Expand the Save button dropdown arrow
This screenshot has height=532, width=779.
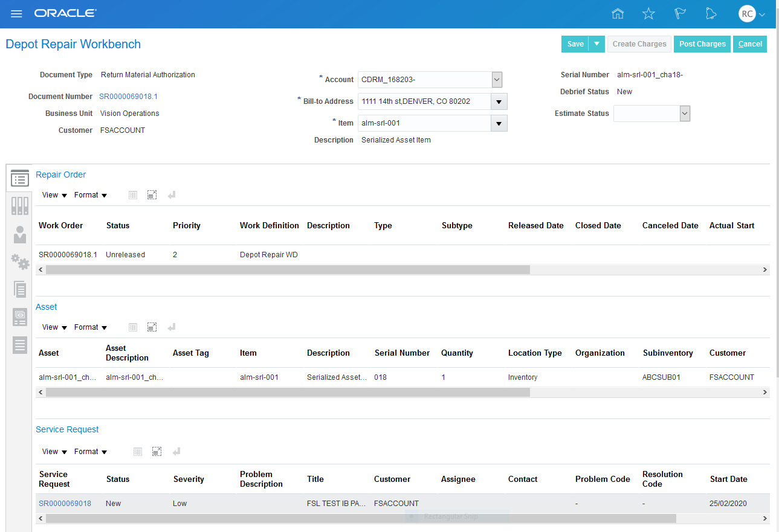(596, 44)
